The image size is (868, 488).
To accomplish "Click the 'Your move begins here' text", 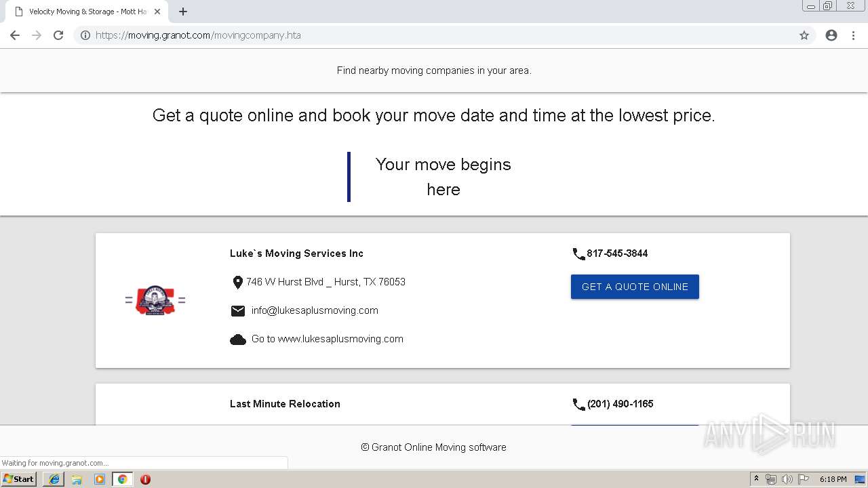I will click(x=443, y=177).
